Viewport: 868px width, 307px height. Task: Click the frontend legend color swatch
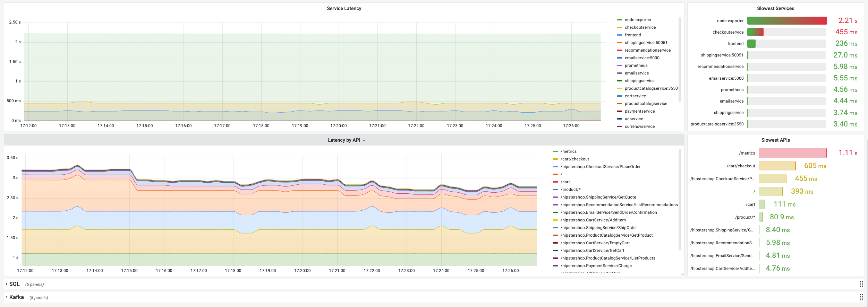620,35
